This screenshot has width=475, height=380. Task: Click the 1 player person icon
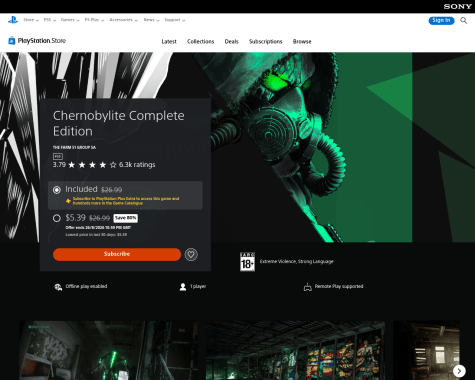[183, 287]
